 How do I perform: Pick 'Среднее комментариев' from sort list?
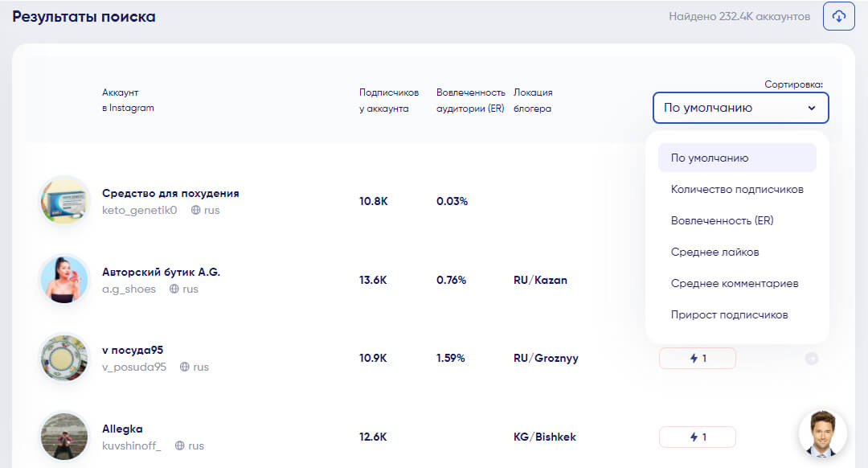pyautogui.click(x=734, y=283)
